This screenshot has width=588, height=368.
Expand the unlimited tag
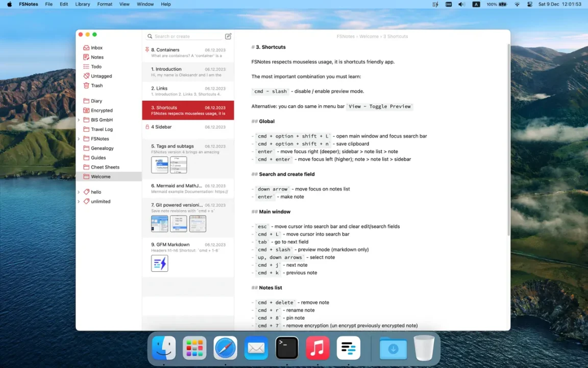[79, 201]
